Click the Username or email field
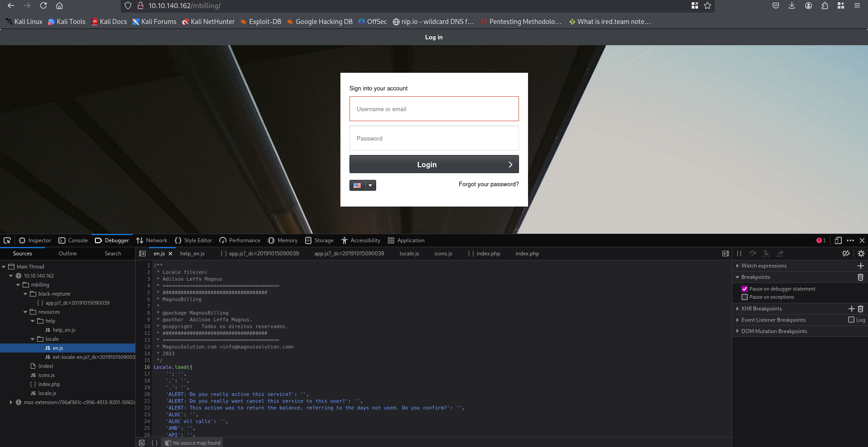868x447 pixels. pos(434,108)
